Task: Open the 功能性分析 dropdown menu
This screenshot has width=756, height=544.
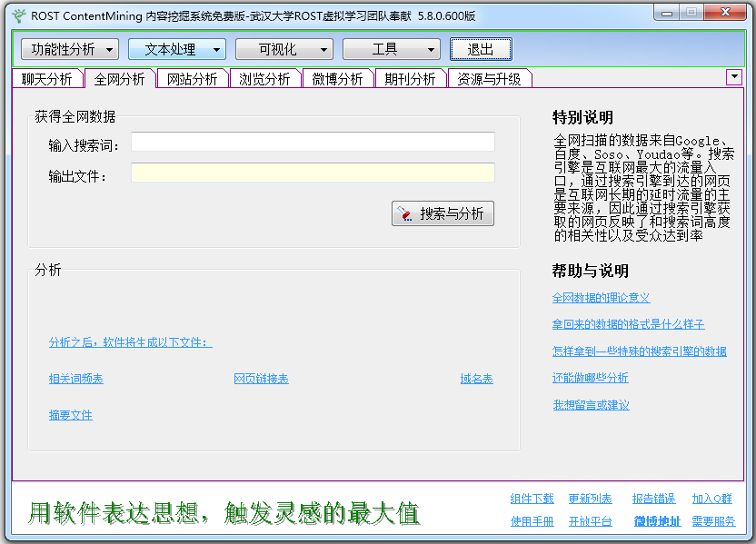Action: (x=70, y=49)
